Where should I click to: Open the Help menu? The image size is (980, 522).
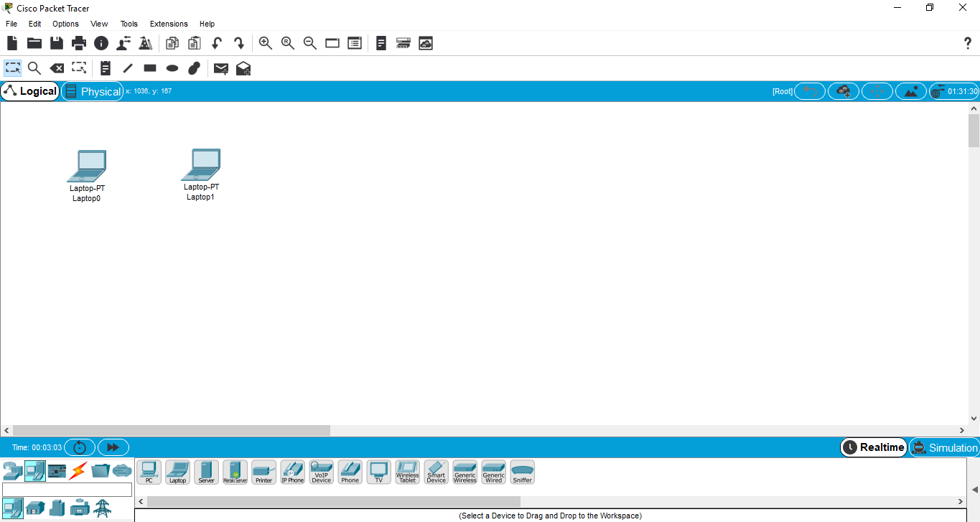[207, 24]
